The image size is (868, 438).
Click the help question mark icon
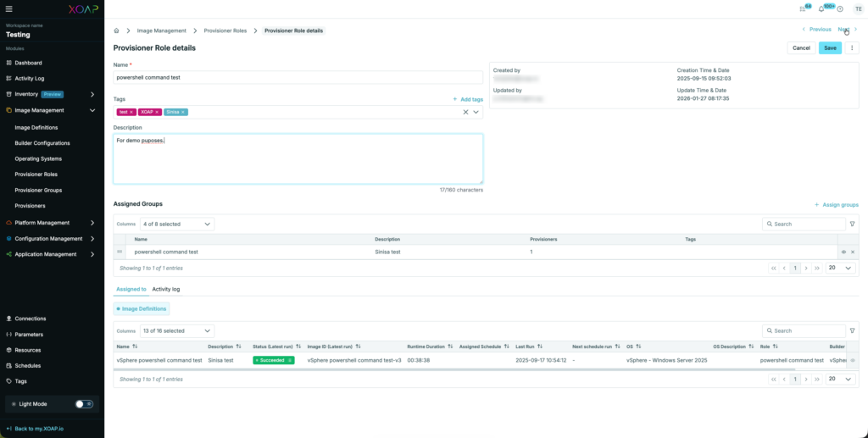pyautogui.click(x=839, y=8)
